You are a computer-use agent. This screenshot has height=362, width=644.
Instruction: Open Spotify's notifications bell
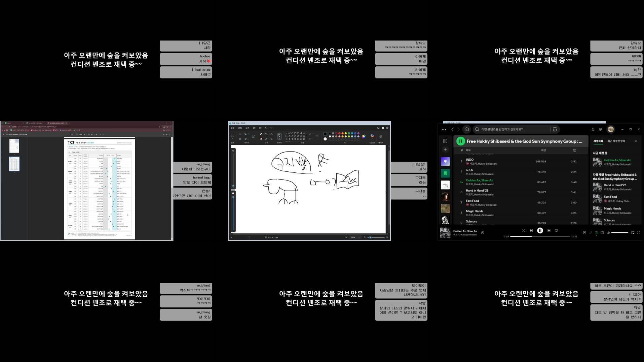pyautogui.click(x=593, y=129)
